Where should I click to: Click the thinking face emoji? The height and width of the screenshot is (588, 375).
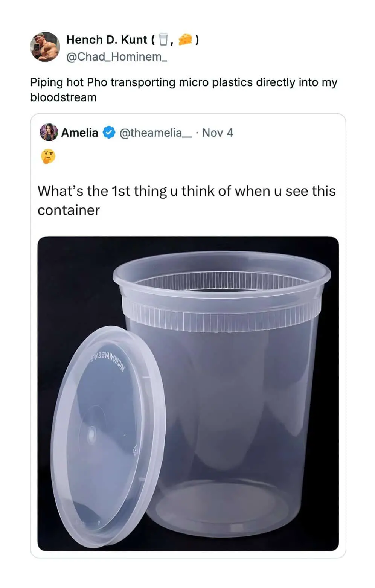click(48, 156)
